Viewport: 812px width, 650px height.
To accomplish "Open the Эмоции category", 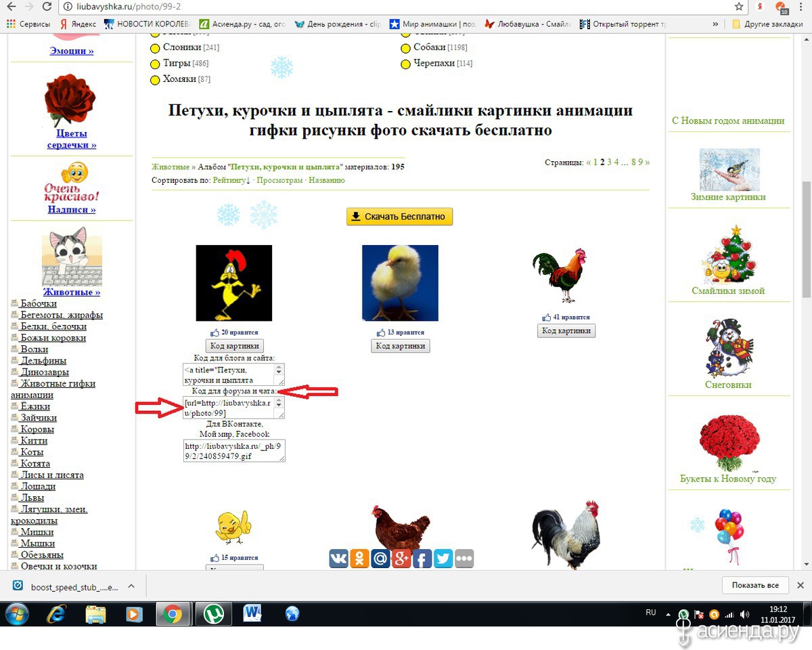I will pos(72,51).
